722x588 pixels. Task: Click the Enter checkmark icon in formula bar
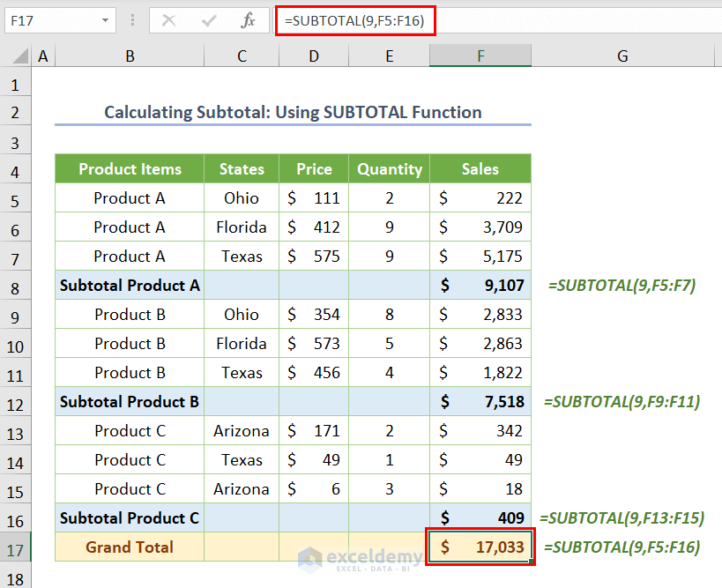209,20
